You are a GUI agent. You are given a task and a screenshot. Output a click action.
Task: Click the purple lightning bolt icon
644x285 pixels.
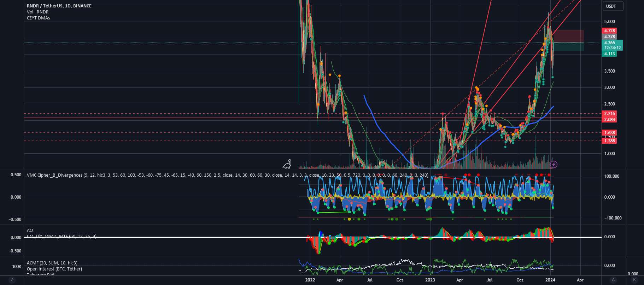[x=554, y=164]
